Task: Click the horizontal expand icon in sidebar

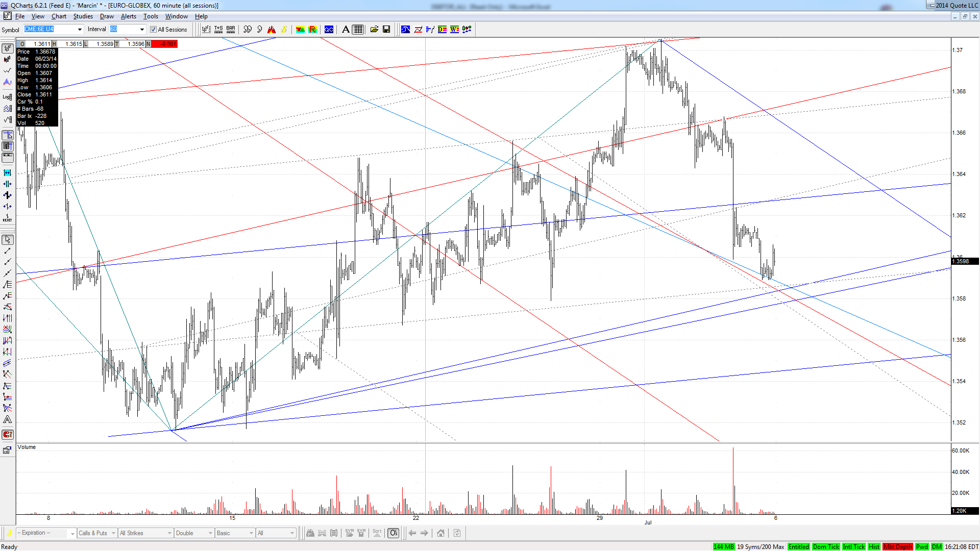Action: 8,173
